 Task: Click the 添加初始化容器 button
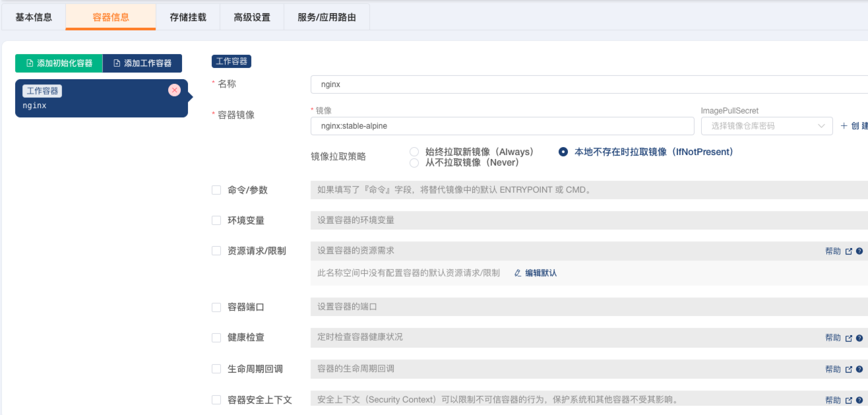59,63
